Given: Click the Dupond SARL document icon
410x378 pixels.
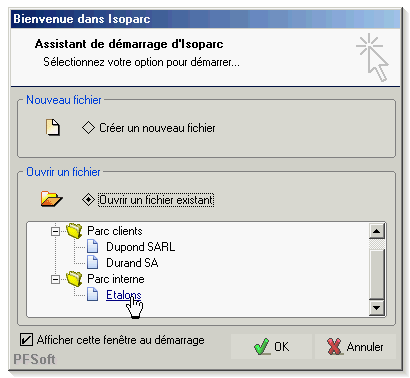Looking at the screenshot, I should click(x=92, y=247).
